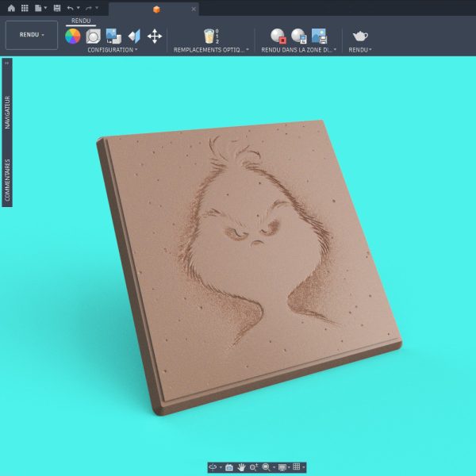The height and width of the screenshot is (476, 476).
Task: Open in-canvas render settings sphere icon
Action: [x=299, y=36]
